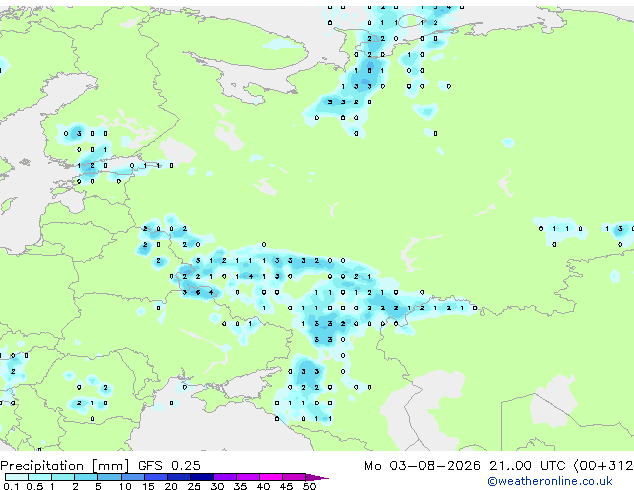Screen dimensions: 634x490
Task: Click the "21..00 UTC" time text
Action: (x=527, y=466)
